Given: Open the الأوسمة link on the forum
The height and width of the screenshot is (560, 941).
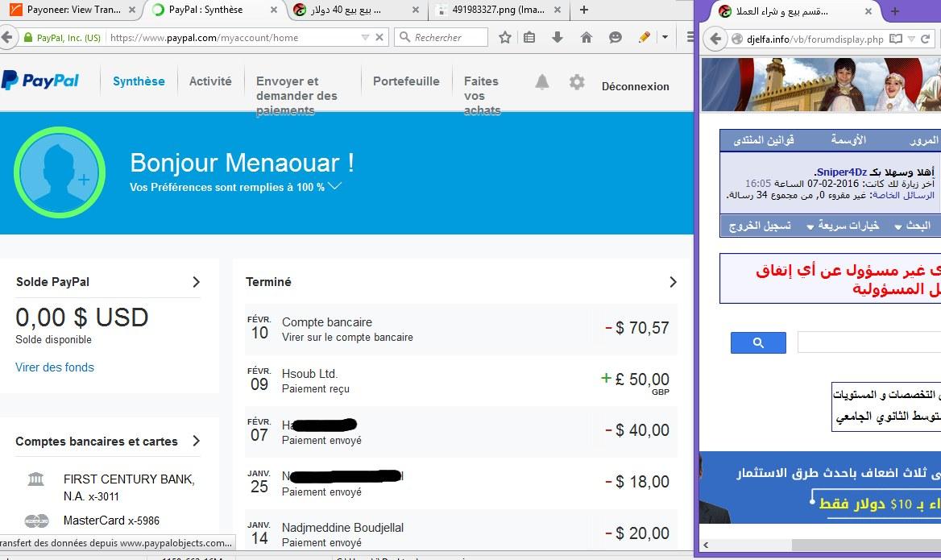Looking at the screenshot, I should coord(848,140).
